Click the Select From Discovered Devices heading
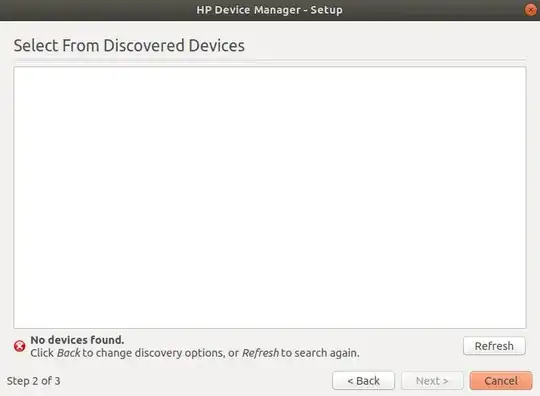The image size is (540, 396). click(129, 45)
